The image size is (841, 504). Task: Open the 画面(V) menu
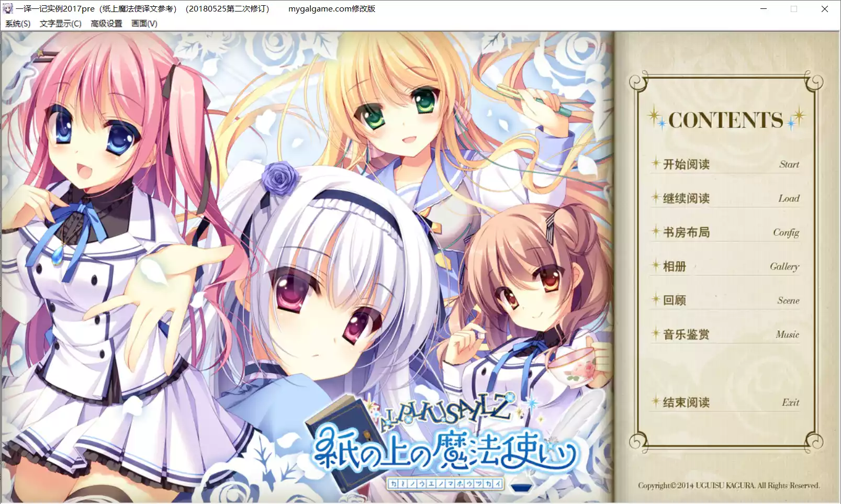144,24
